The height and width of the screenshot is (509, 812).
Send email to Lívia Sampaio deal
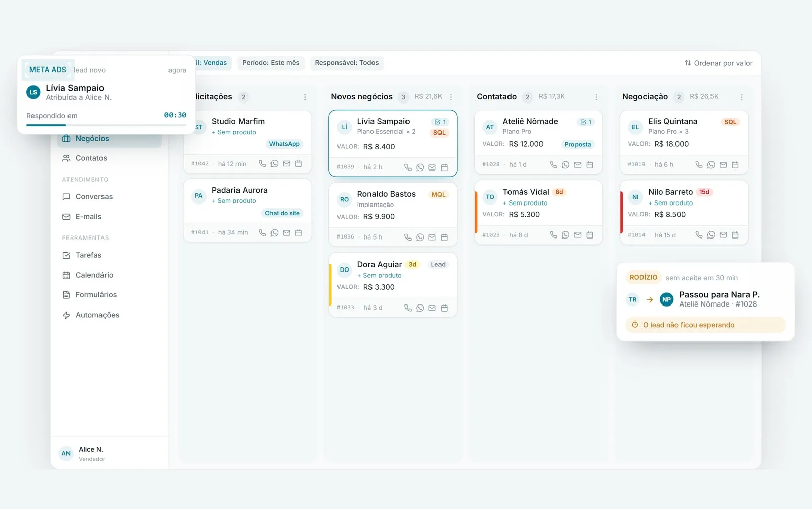(x=432, y=167)
